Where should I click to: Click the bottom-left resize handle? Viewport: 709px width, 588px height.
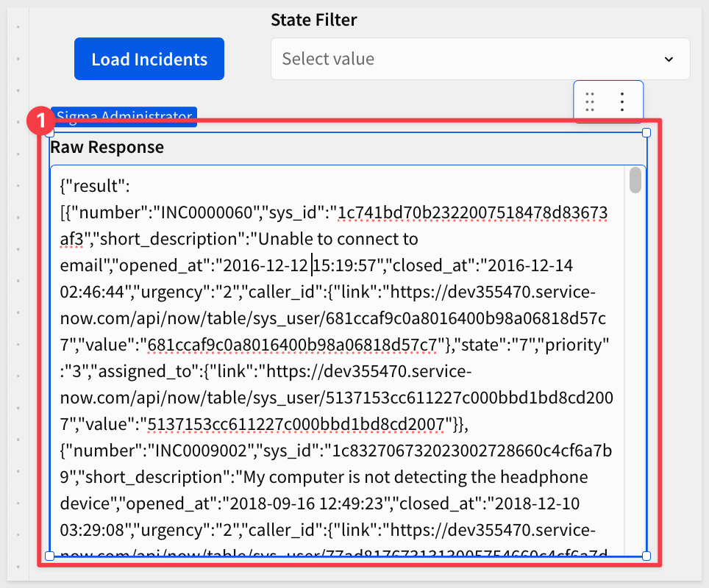pyautogui.click(x=50, y=556)
